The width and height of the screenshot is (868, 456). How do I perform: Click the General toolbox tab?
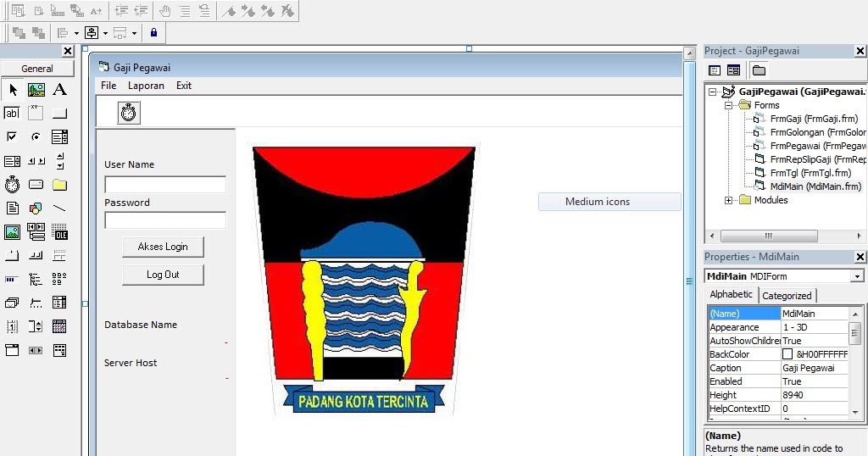(37, 68)
